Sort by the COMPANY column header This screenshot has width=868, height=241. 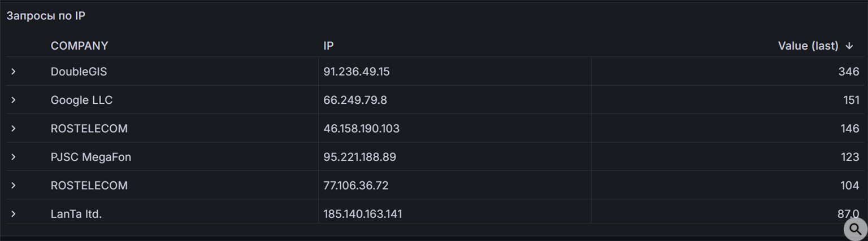(x=79, y=46)
